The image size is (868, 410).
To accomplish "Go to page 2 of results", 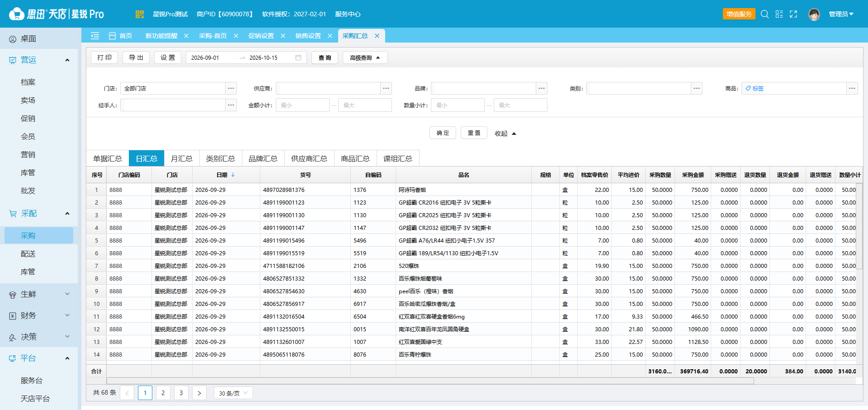I will coord(163,393).
